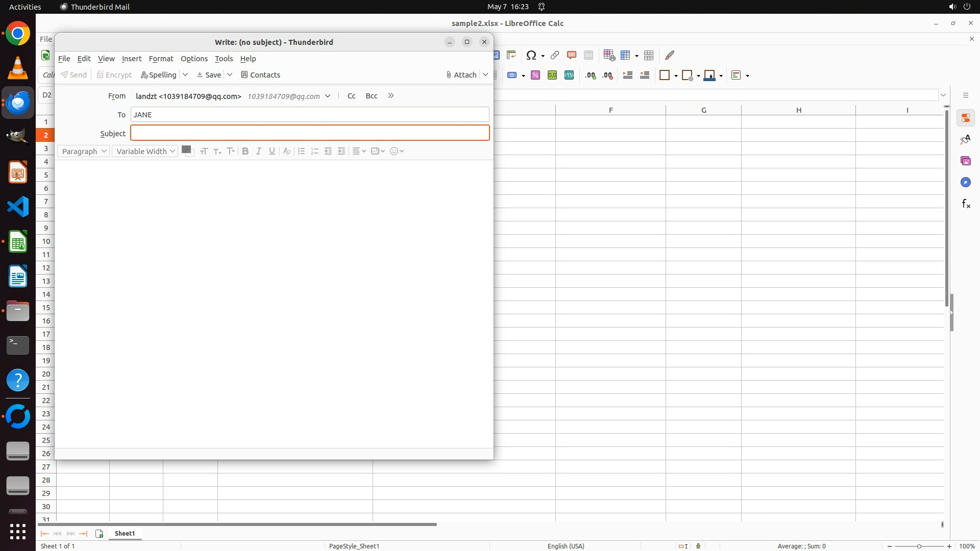The width and height of the screenshot is (980, 551).
Task: Click the remove text styling icon
Action: tap(287, 151)
